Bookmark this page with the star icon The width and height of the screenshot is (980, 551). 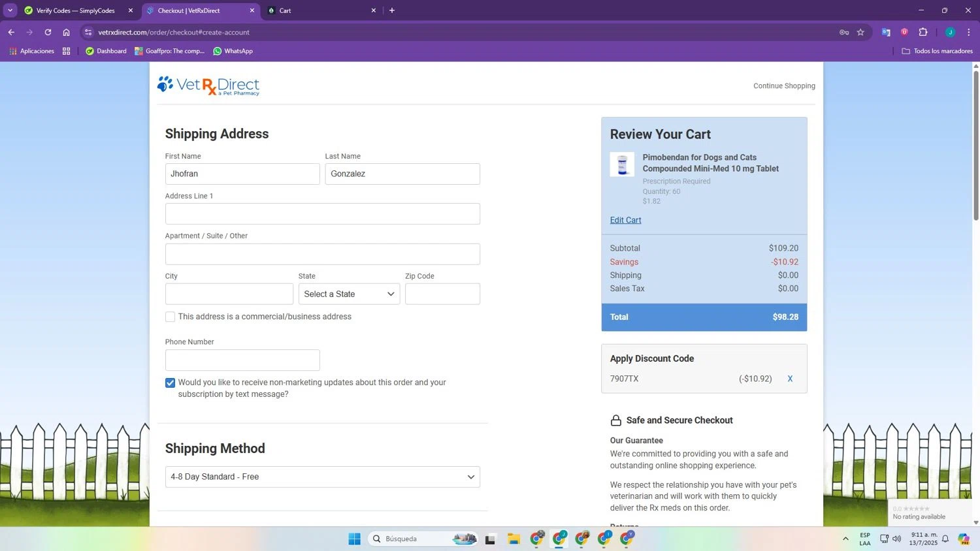pyautogui.click(x=860, y=32)
